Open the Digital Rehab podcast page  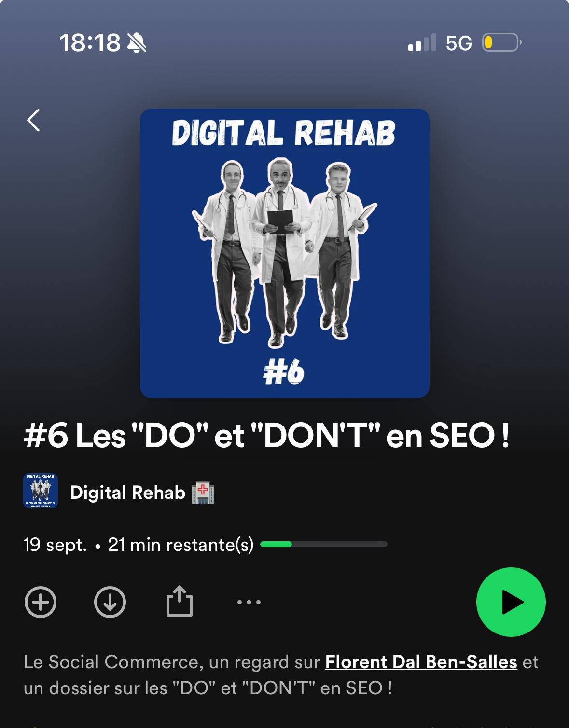tap(127, 493)
